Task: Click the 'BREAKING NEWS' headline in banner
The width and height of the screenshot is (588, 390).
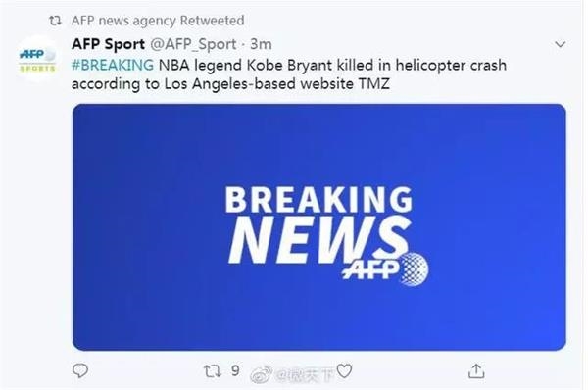Action: point(318,224)
